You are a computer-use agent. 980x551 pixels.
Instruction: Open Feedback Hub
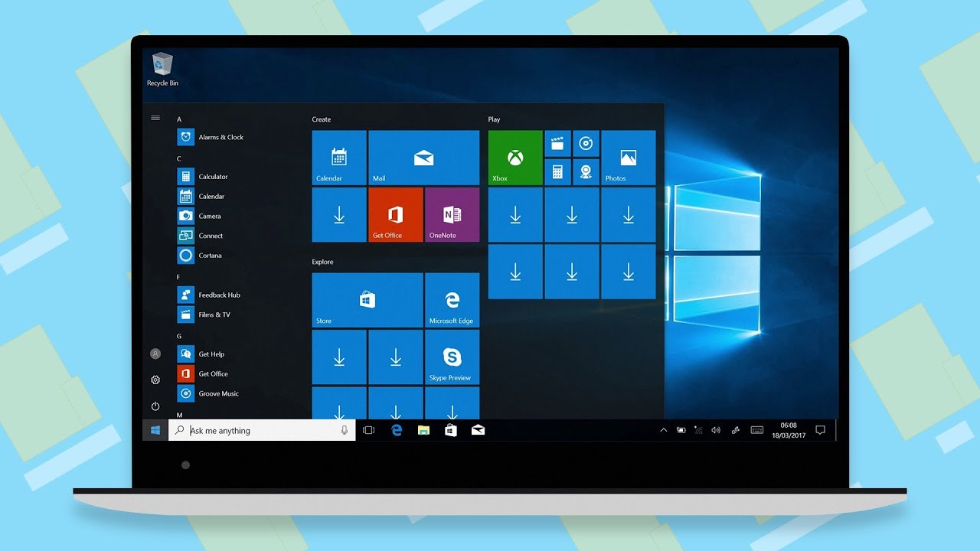(209, 295)
